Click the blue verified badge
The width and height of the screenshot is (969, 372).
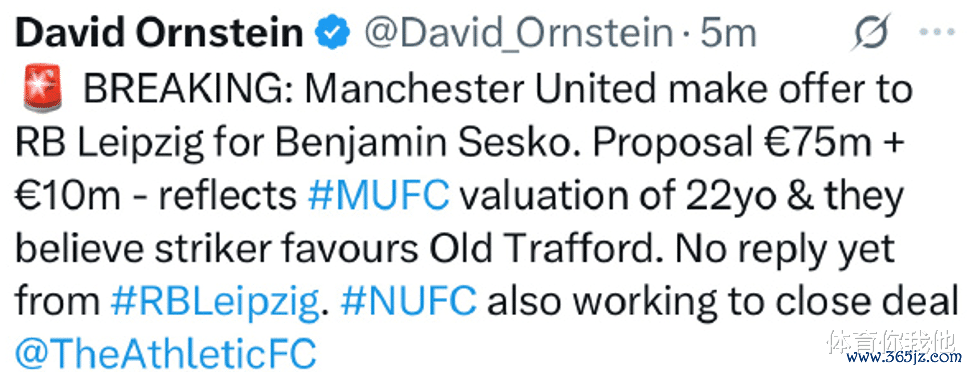[x=333, y=33]
